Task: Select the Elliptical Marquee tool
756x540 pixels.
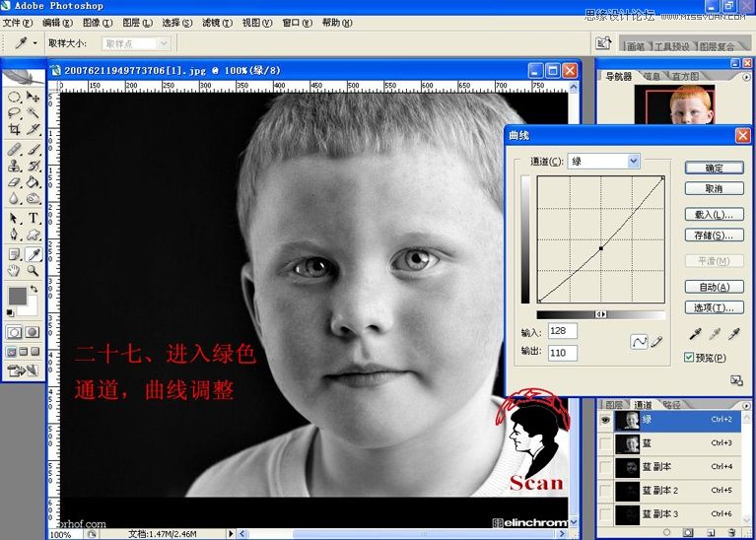Action: coord(14,97)
